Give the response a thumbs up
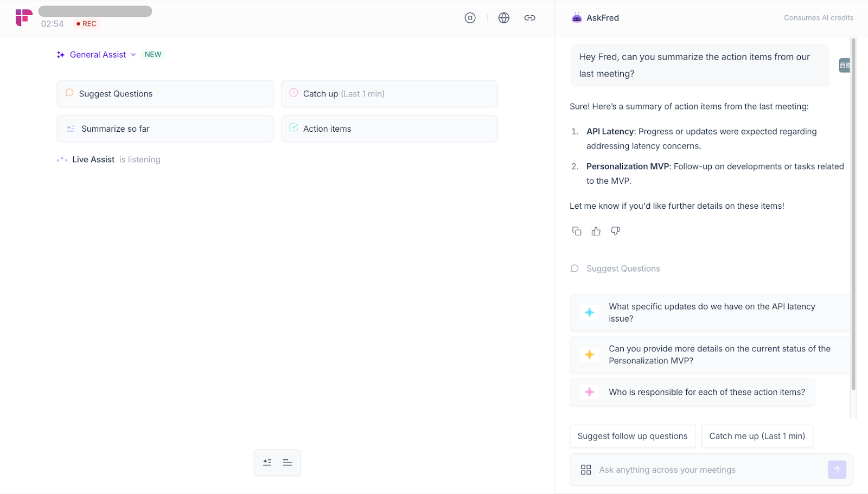This screenshot has height=494, width=868. click(x=596, y=231)
